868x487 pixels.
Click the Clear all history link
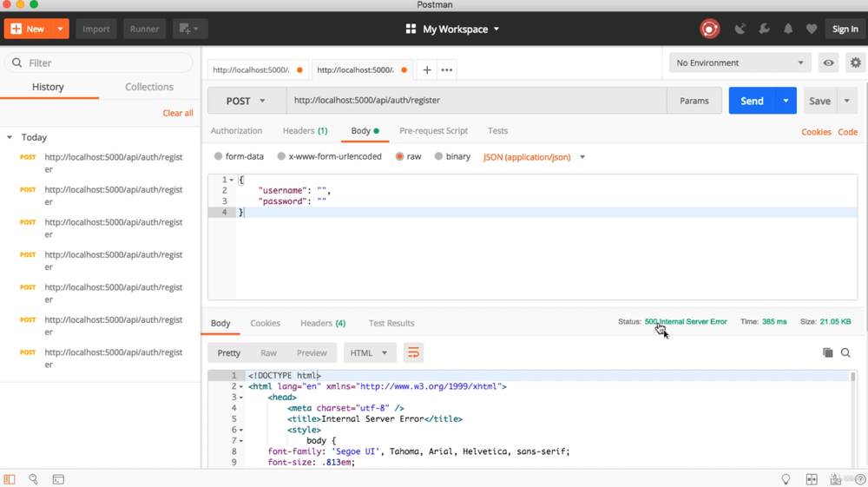point(178,113)
